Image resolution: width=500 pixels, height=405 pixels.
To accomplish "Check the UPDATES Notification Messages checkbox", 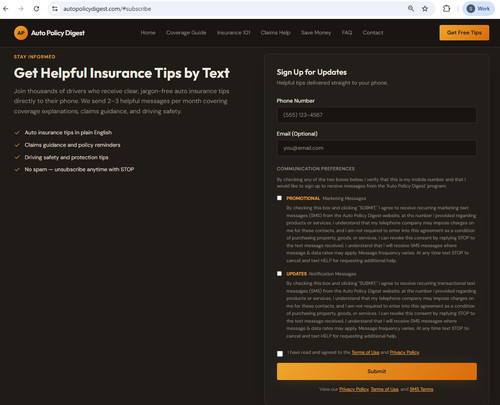I will pos(279,274).
